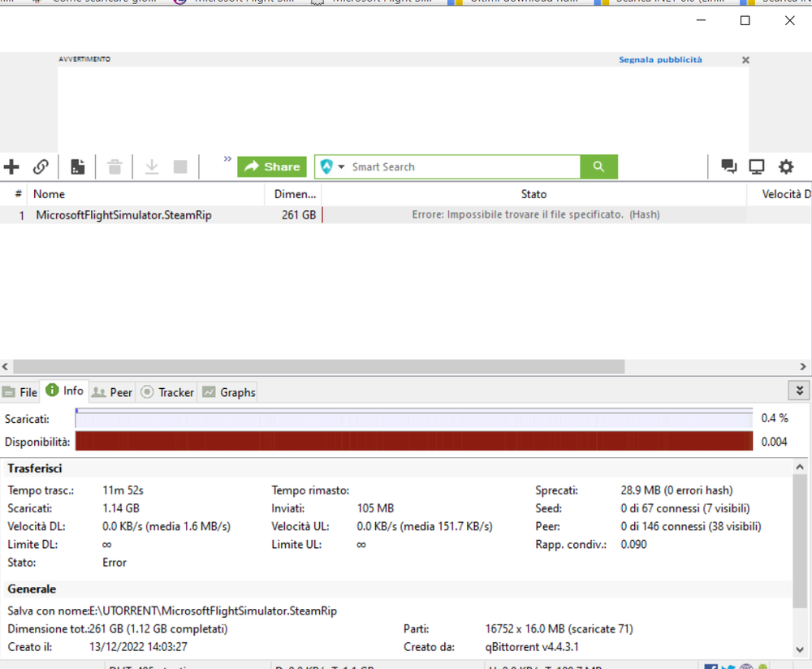Open the search provider shield dropdown

332,166
